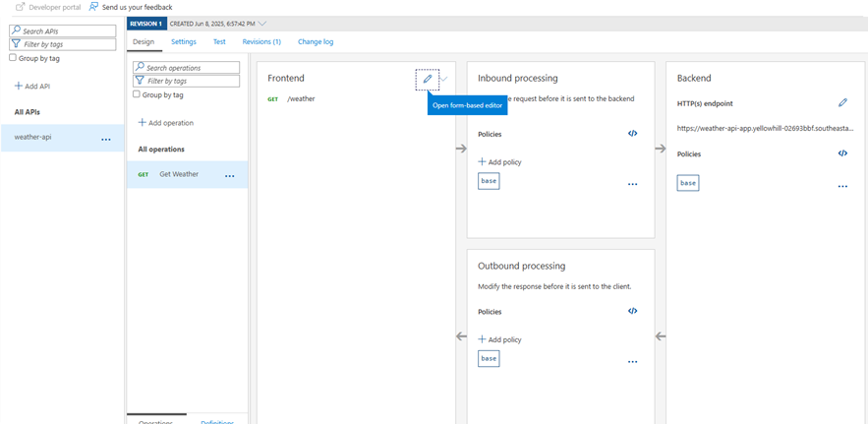Screen dimensions: 868x424
Task: Open Inbound processing policy code editor
Action: (633, 134)
